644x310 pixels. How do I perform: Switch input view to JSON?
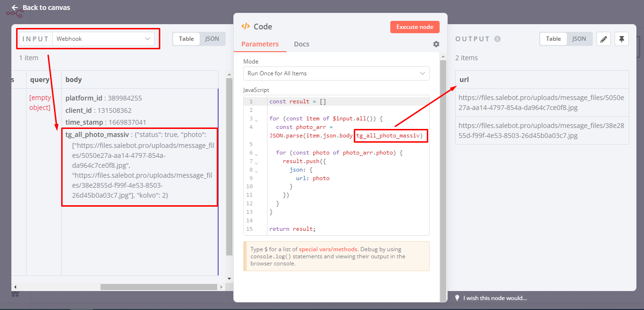212,39
